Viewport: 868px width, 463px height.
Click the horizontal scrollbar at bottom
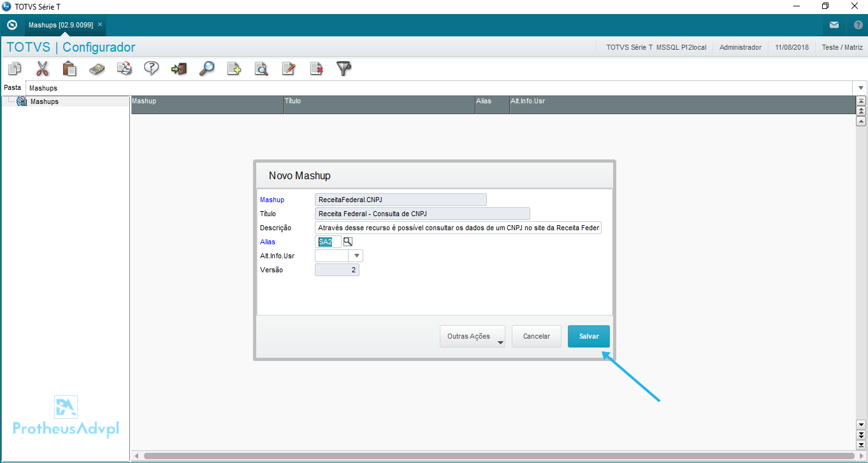coord(499,456)
